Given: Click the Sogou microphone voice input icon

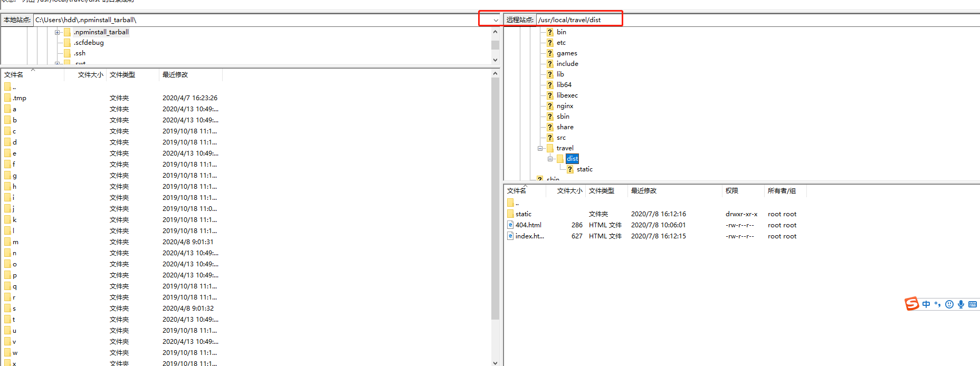Looking at the screenshot, I should 961,304.
